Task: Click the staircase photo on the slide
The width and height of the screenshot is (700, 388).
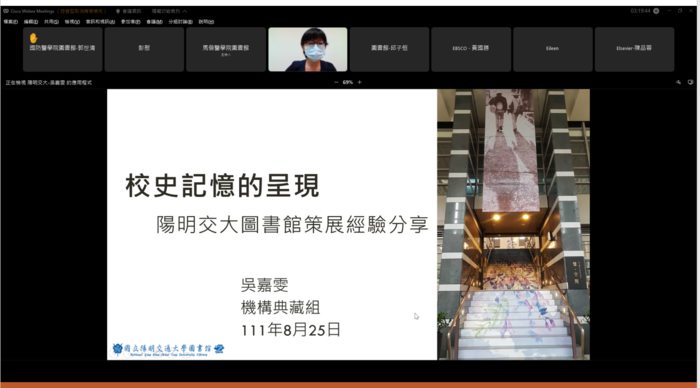Action: point(513,225)
